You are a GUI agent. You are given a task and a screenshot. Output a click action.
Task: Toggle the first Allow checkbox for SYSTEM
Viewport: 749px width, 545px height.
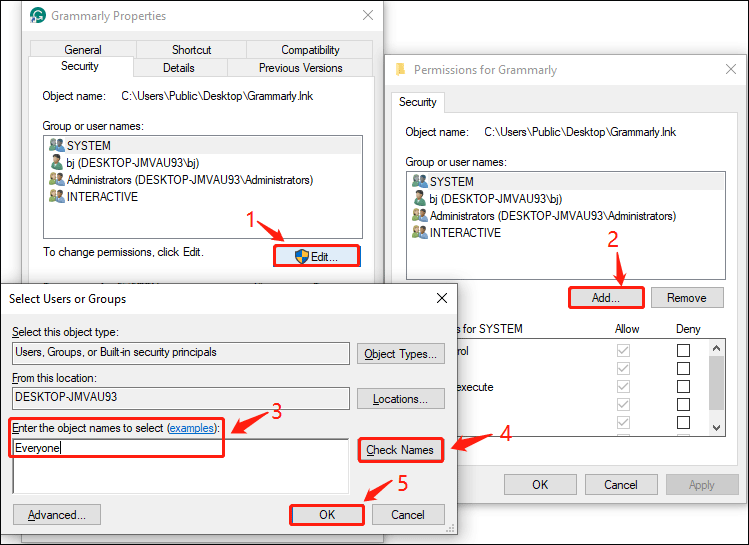(x=623, y=351)
